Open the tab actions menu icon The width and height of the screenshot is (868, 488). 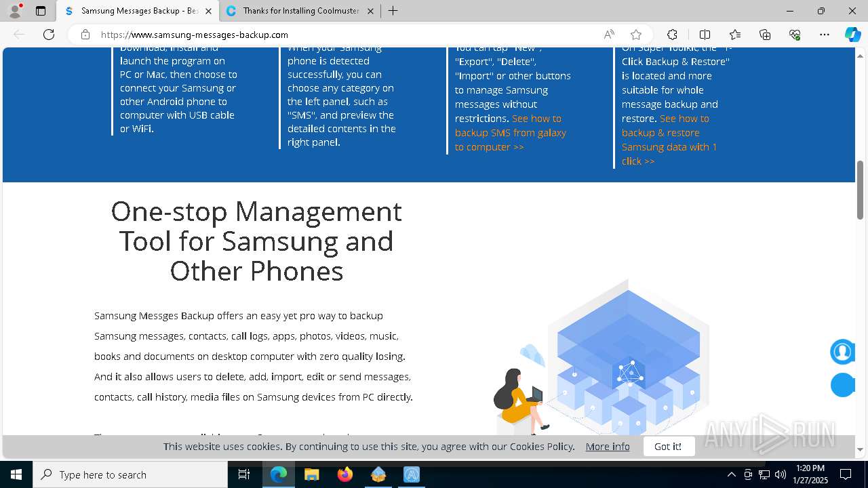[x=41, y=11]
